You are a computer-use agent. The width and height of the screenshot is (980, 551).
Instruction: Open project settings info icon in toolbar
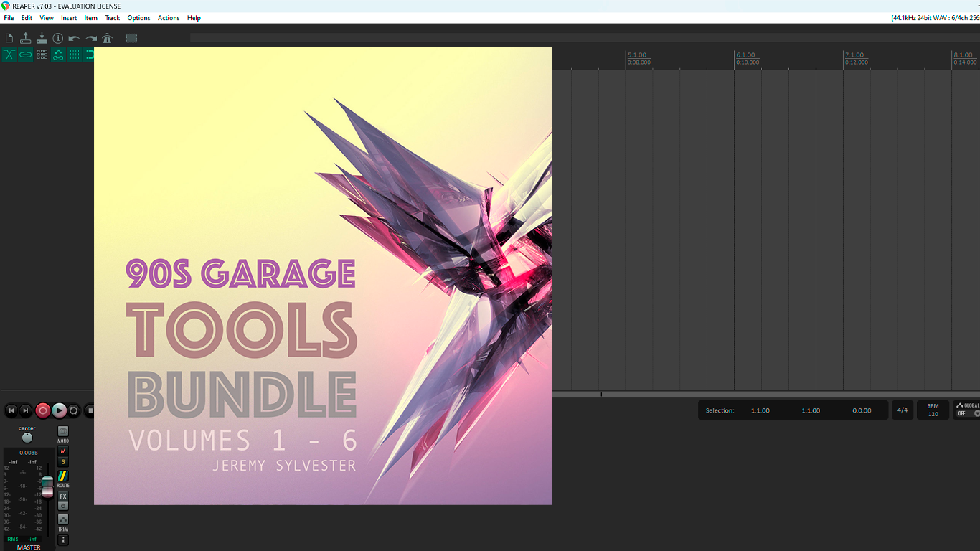(58, 38)
